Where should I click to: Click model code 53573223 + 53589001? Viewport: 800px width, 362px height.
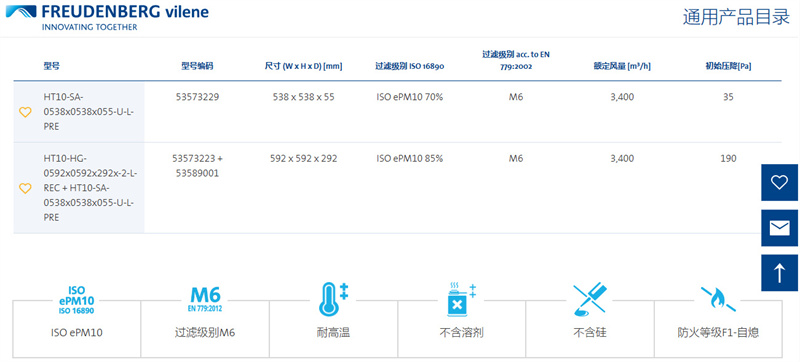197,166
